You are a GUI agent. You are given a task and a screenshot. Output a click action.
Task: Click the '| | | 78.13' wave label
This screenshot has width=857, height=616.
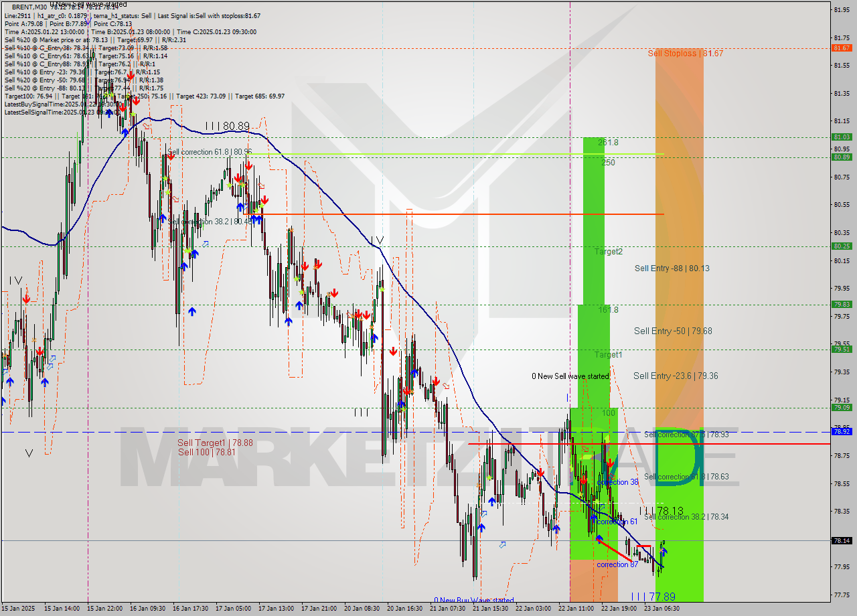pos(661,511)
